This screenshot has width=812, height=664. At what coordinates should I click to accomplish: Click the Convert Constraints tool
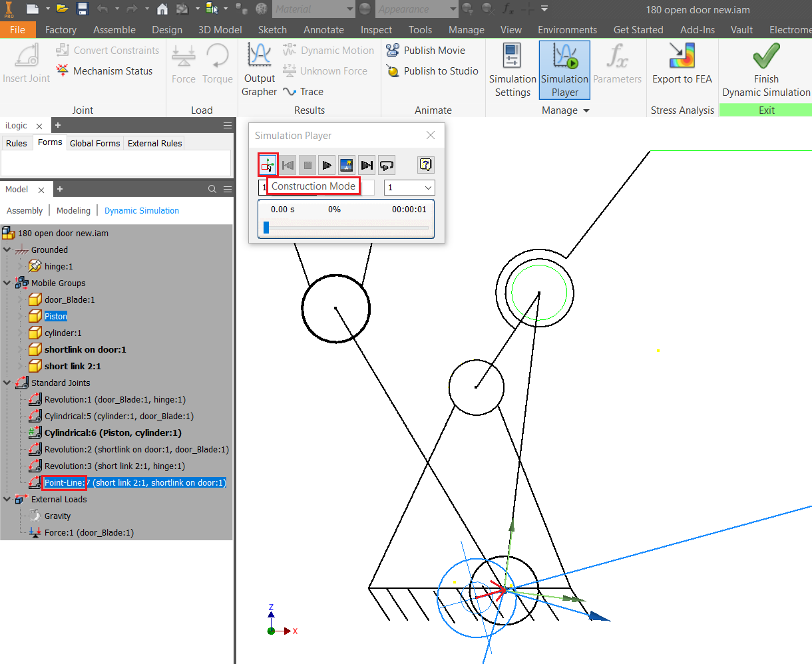[108, 50]
